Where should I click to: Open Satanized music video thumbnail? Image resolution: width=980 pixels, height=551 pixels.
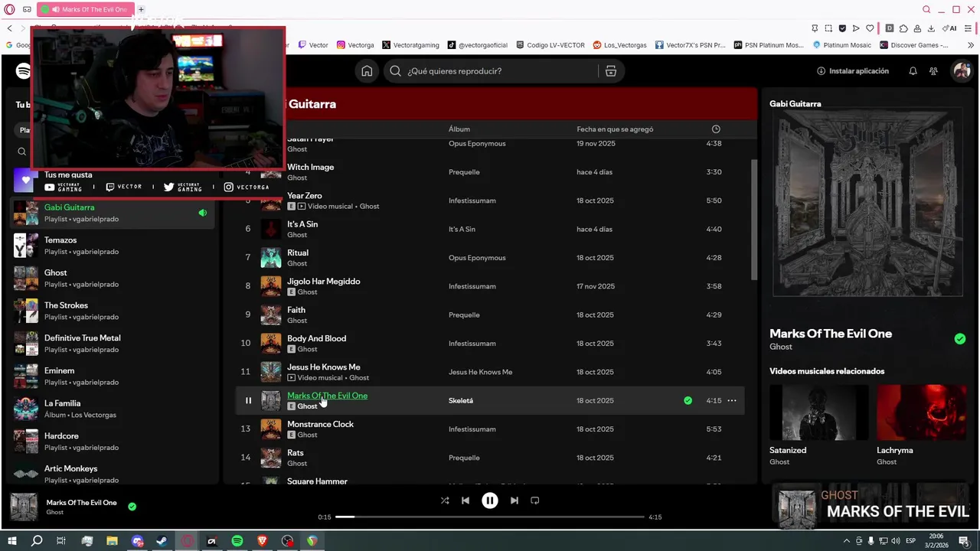click(x=818, y=412)
